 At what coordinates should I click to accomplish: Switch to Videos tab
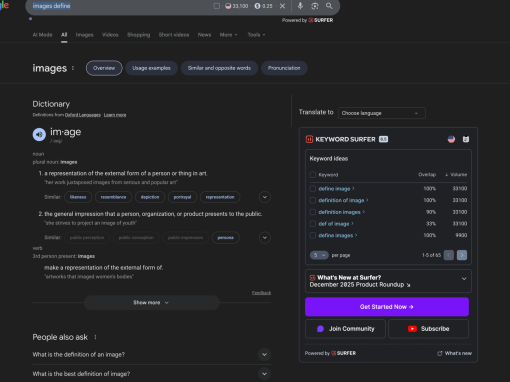110,35
